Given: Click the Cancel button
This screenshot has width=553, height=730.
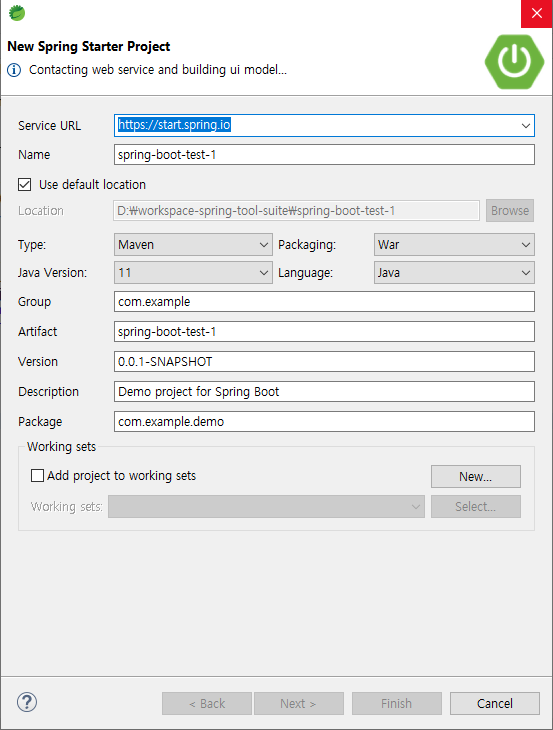Looking at the screenshot, I should [494, 703].
